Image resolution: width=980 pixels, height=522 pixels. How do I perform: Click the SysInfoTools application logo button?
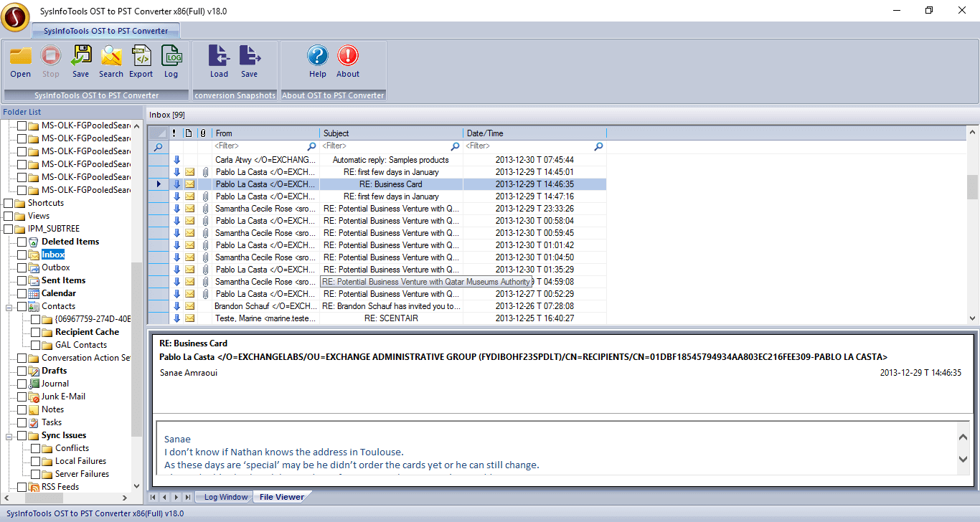pyautogui.click(x=15, y=17)
